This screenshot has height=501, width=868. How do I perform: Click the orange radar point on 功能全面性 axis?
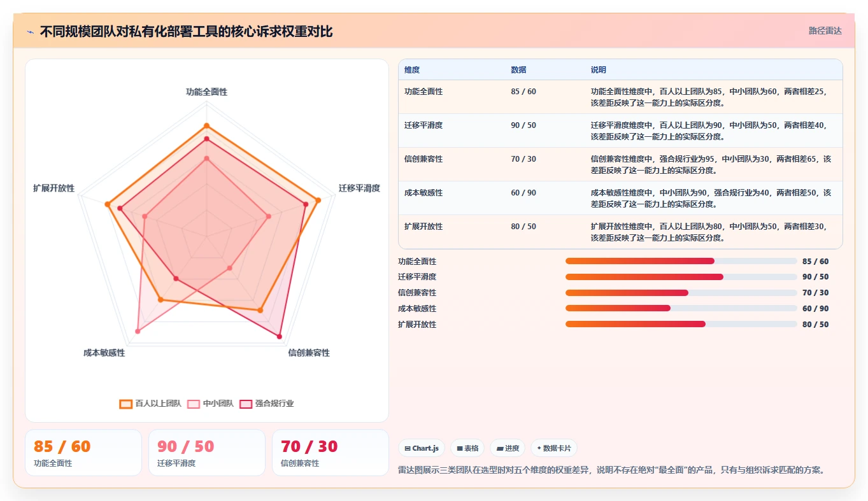click(x=206, y=126)
